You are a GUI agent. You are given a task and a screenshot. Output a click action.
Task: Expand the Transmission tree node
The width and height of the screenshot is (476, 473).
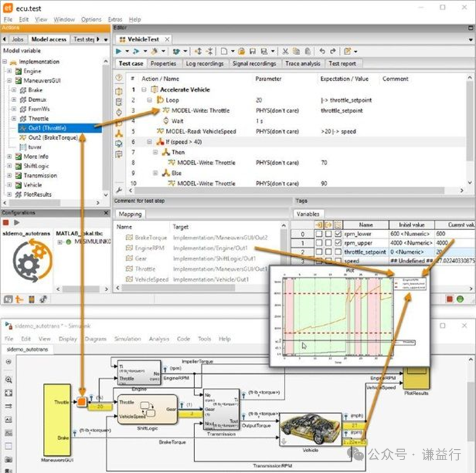(9, 175)
